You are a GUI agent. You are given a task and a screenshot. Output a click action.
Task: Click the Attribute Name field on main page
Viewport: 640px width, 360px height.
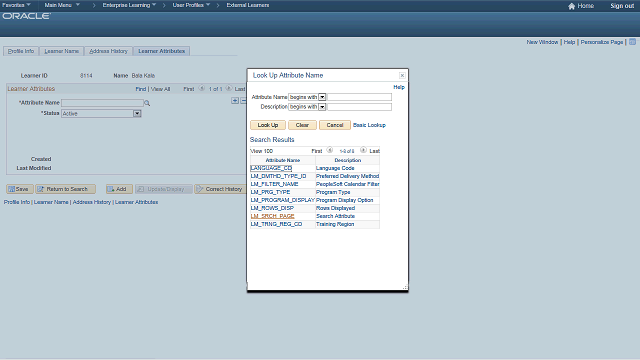click(x=102, y=103)
